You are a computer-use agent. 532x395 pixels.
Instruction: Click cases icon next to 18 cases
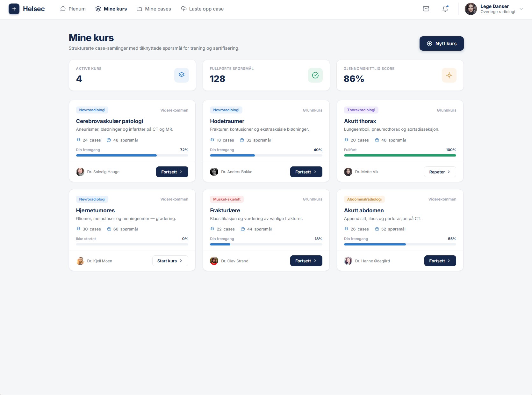(x=212, y=140)
